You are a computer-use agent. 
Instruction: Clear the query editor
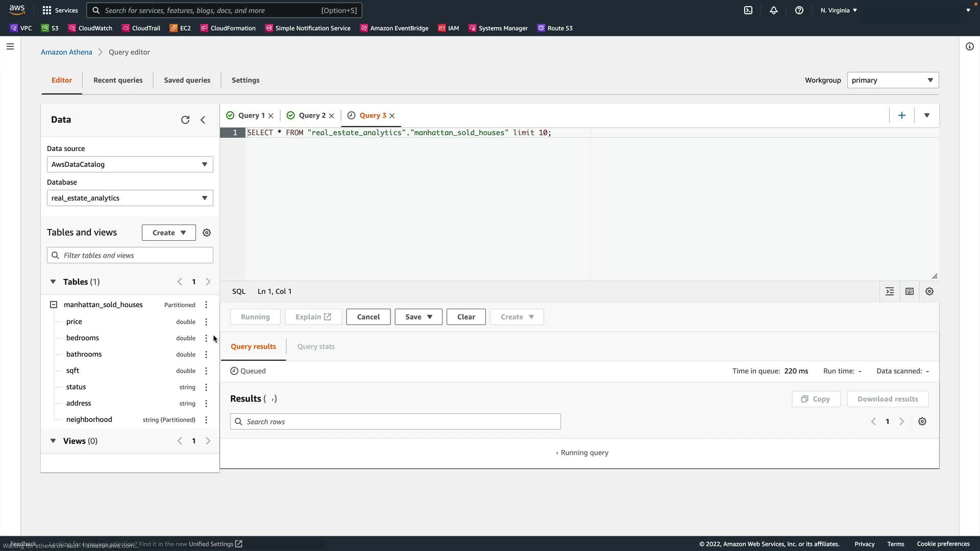(465, 317)
